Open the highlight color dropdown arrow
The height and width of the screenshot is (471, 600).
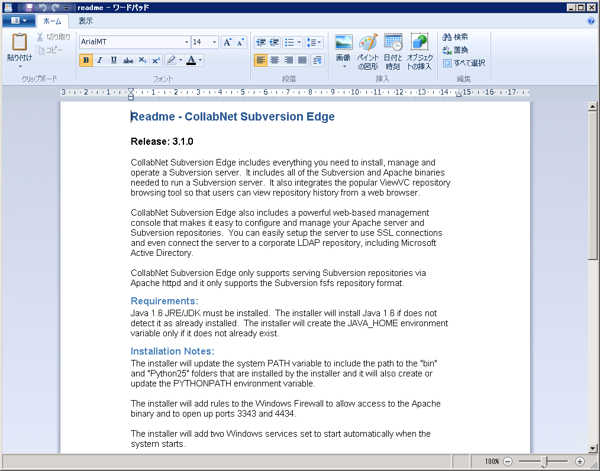180,60
